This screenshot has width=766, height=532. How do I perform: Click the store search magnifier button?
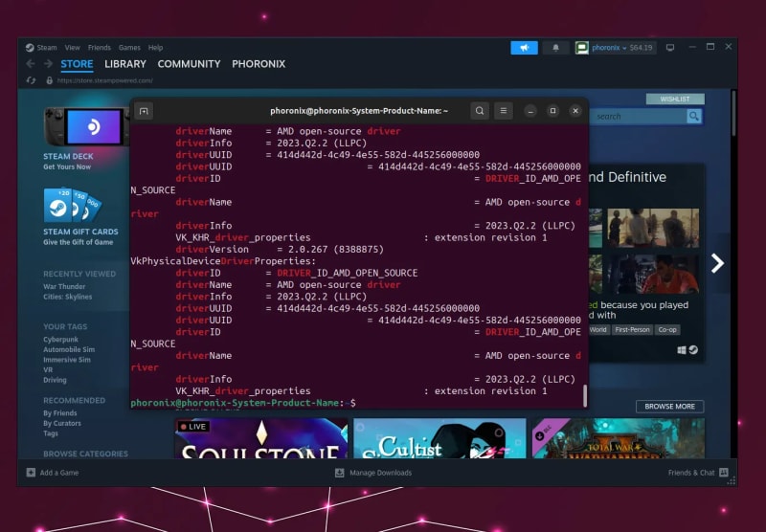pos(694,116)
